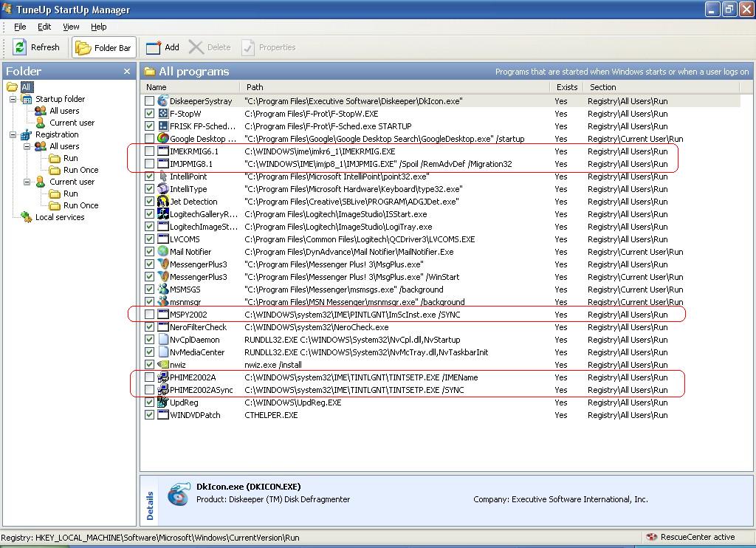
Task: Collapse the Startup folder tree node
Action: coord(13,99)
